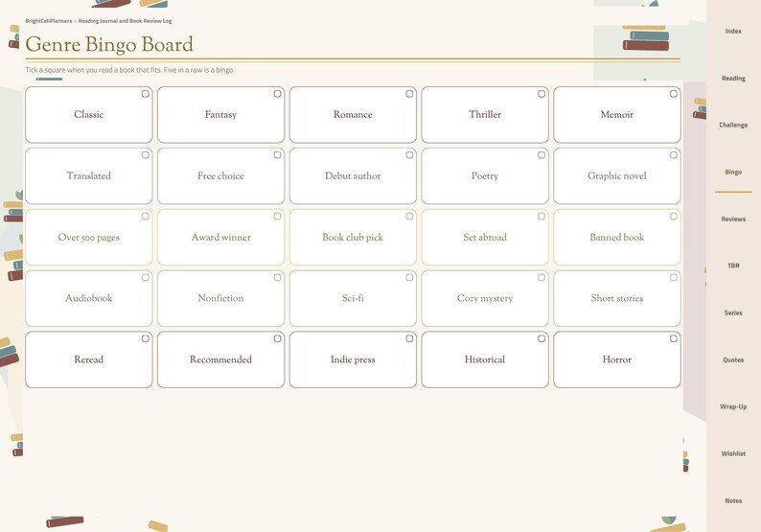The image size is (761, 532).
Task: Click the Translated card label
Action: point(89,175)
